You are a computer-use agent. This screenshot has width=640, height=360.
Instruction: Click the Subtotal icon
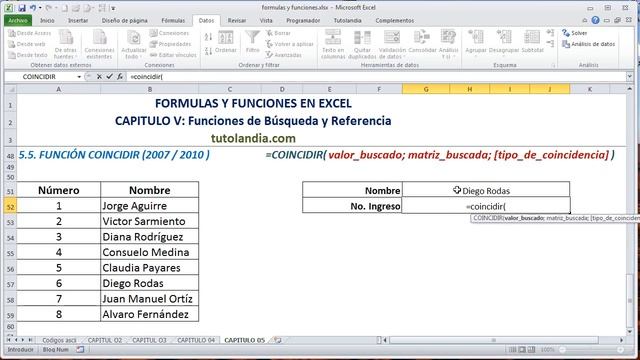click(x=533, y=42)
